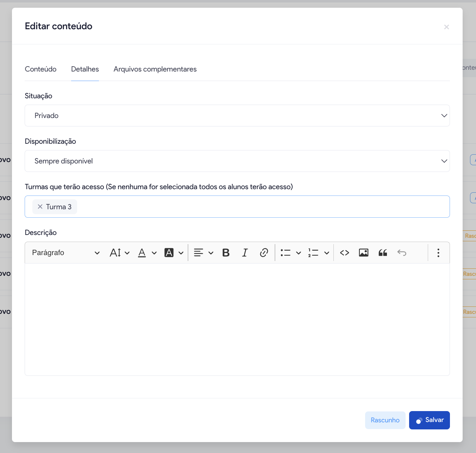476x453 pixels.
Task: Insert an image into the description
Action: point(363,253)
